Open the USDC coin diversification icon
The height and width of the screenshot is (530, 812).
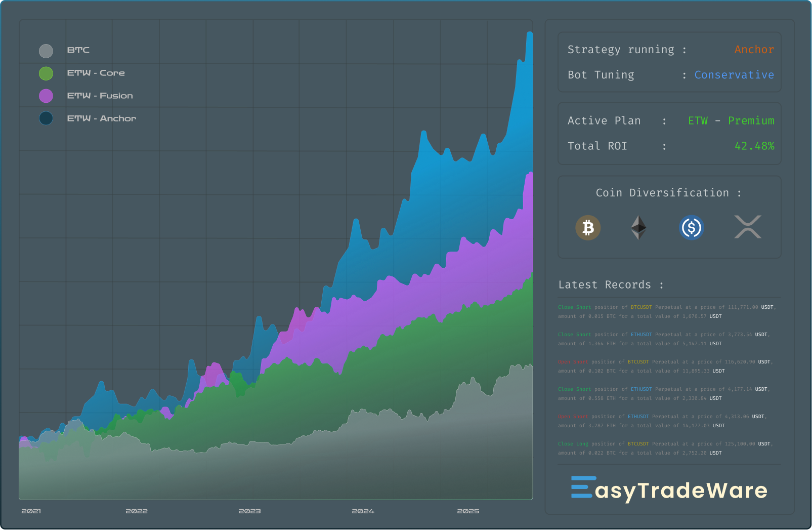point(692,228)
